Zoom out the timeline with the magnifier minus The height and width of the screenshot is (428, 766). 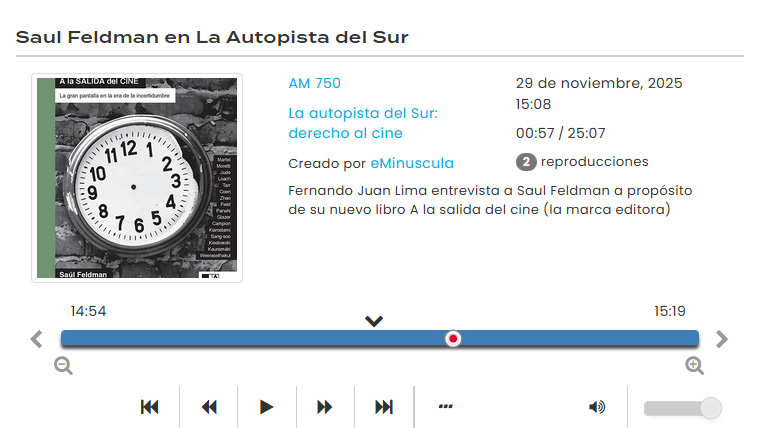click(x=64, y=365)
